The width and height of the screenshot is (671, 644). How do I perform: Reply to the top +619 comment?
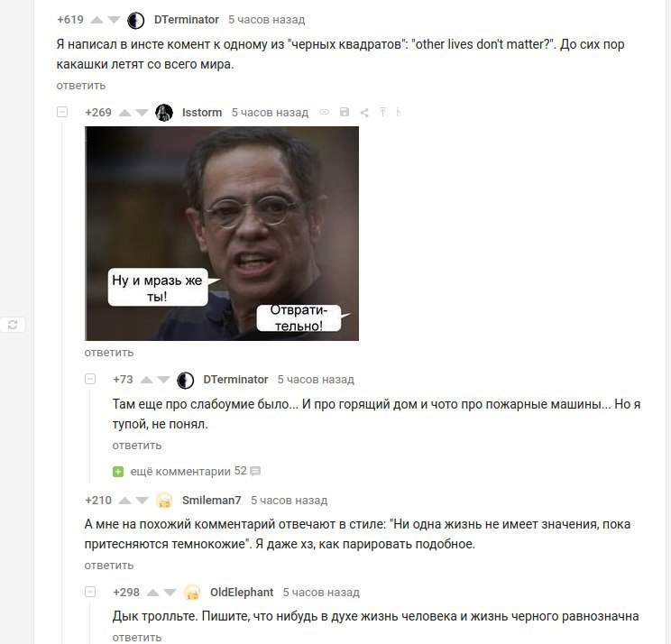(x=81, y=86)
